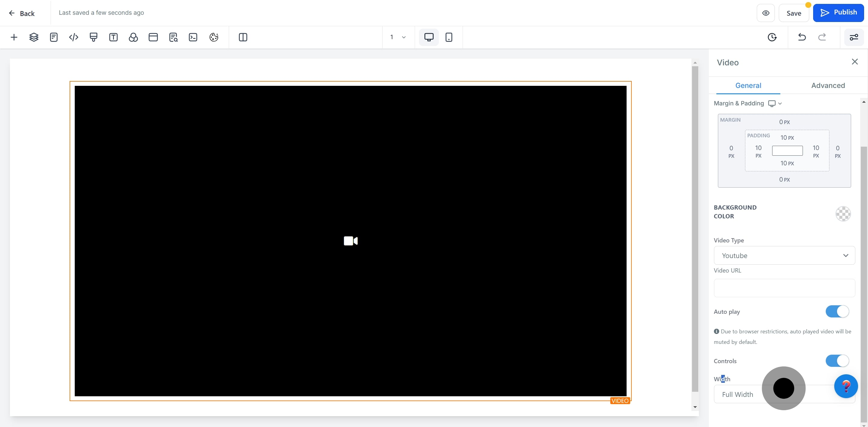868x427 pixels.
Task: Turn off the Controls toggle
Action: tap(837, 361)
